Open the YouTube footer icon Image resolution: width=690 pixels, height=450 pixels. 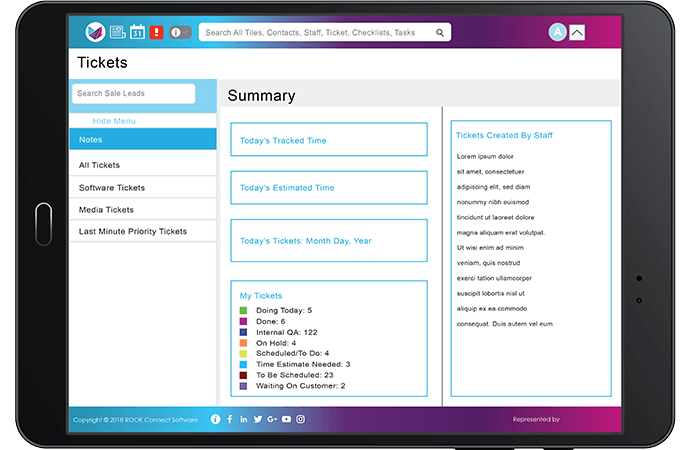[x=286, y=419]
